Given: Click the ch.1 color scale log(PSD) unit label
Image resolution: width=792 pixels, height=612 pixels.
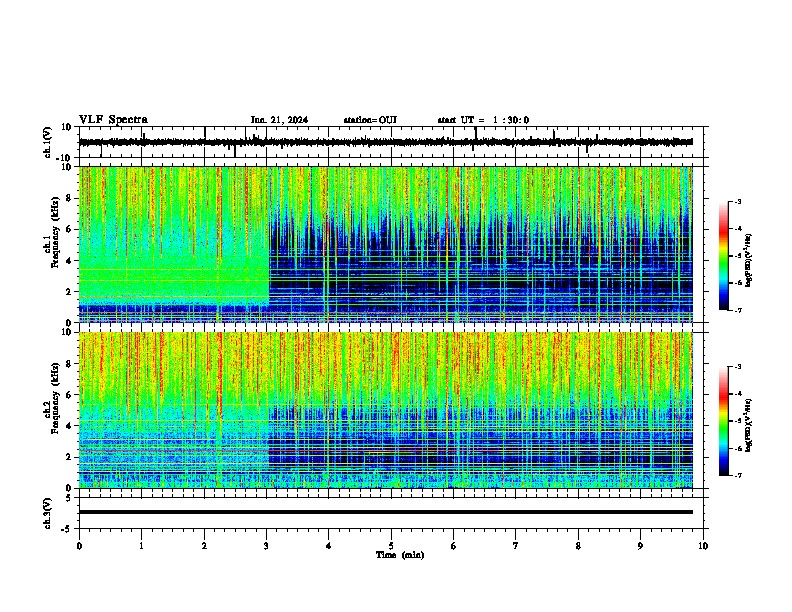Looking at the screenshot, I should coord(749,260).
